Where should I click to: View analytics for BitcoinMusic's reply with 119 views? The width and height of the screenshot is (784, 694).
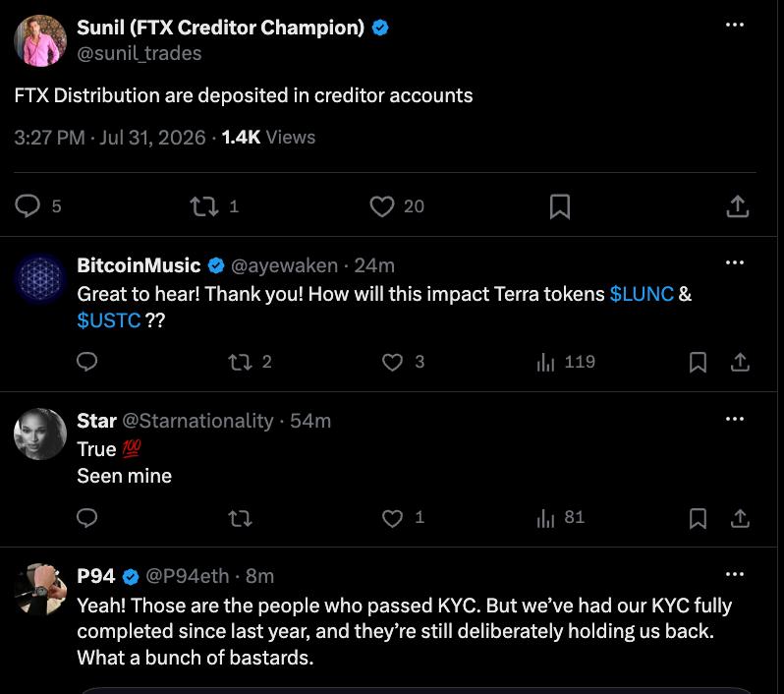(545, 362)
